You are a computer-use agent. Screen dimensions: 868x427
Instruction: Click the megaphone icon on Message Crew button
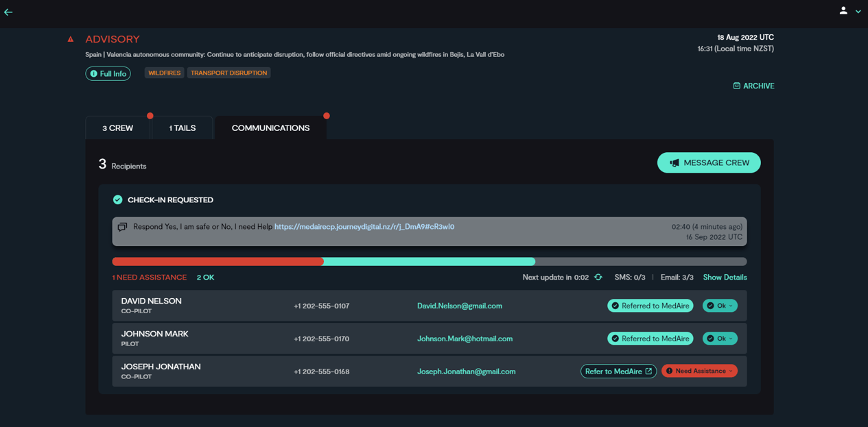(673, 162)
